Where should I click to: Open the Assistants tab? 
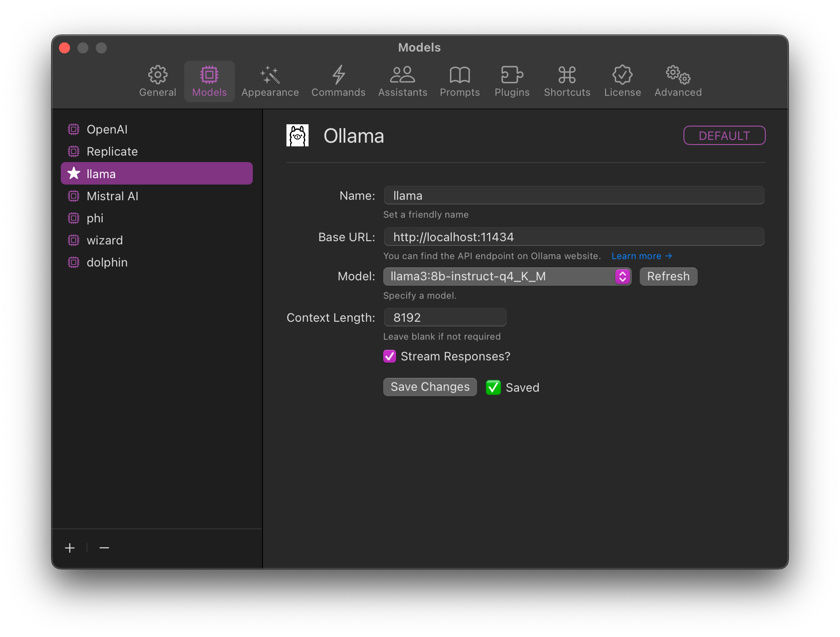(402, 81)
